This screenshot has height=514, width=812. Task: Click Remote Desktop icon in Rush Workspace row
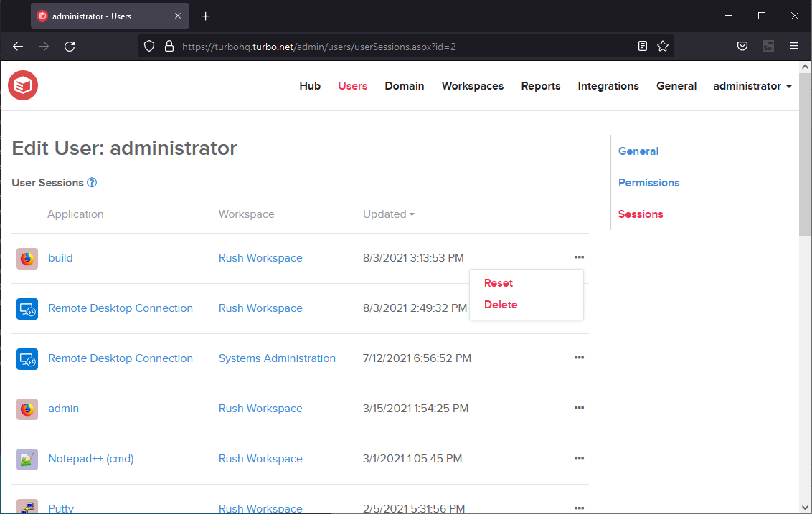click(x=27, y=308)
